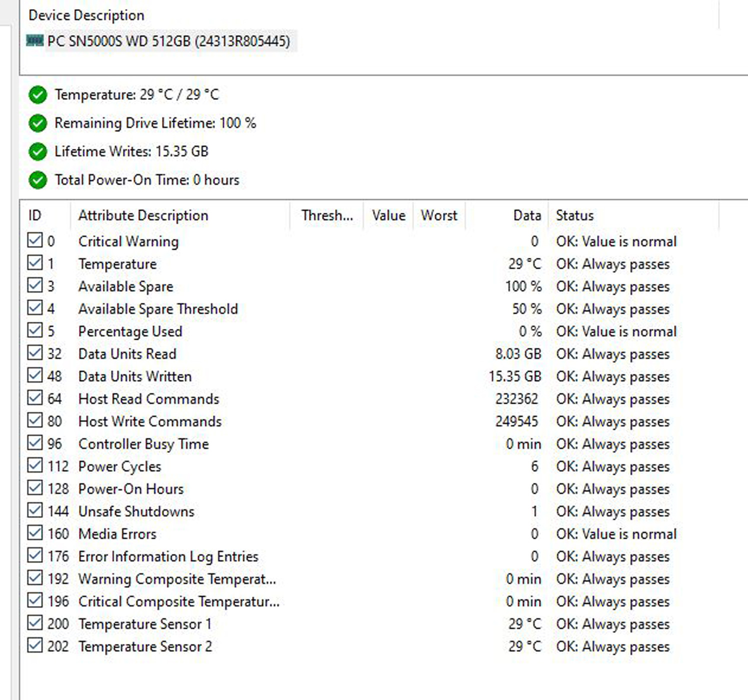Toggle Available Spare Threshold checkbox
Image resolution: width=748 pixels, height=700 pixels.
click(x=35, y=308)
